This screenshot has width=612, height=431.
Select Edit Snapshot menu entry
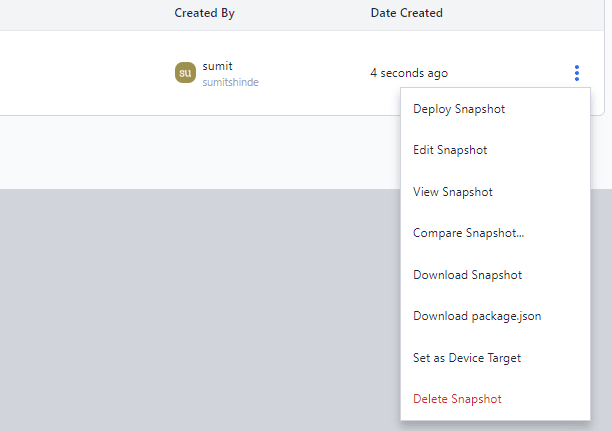[495, 150]
